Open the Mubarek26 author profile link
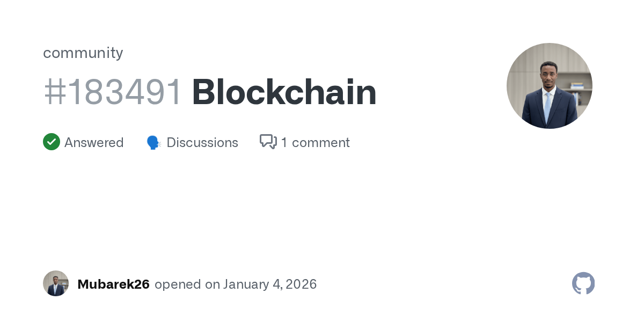The image size is (644, 322). [x=113, y=284]
